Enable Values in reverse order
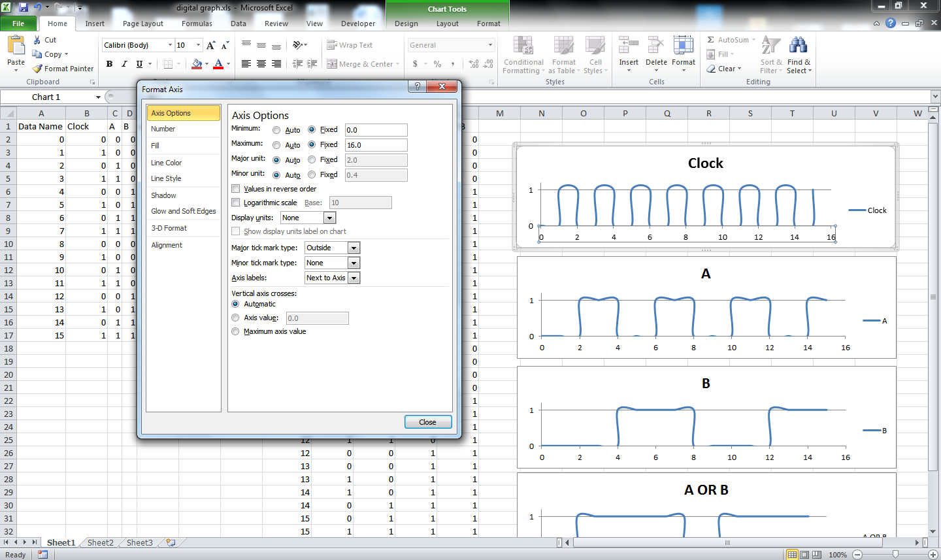This screenshot has height=560, width=941. point(236,188)
